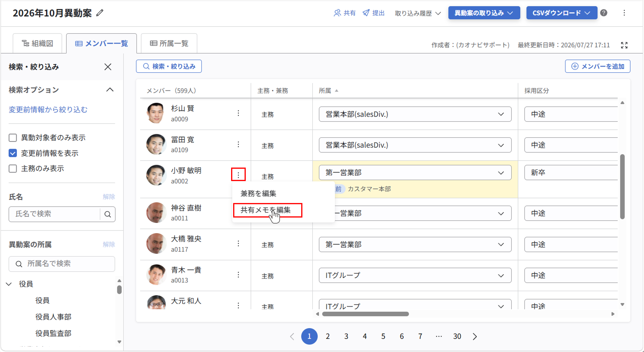Open 第一営業部 dropdown for 小野 敏明

pos(415,173)
